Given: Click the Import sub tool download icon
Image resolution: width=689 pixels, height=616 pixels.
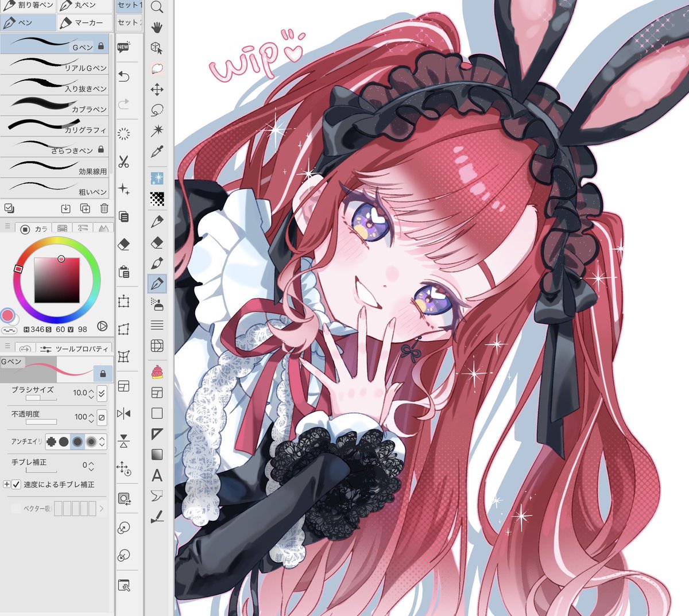Looking at the screenshot, I should (65, 208).
